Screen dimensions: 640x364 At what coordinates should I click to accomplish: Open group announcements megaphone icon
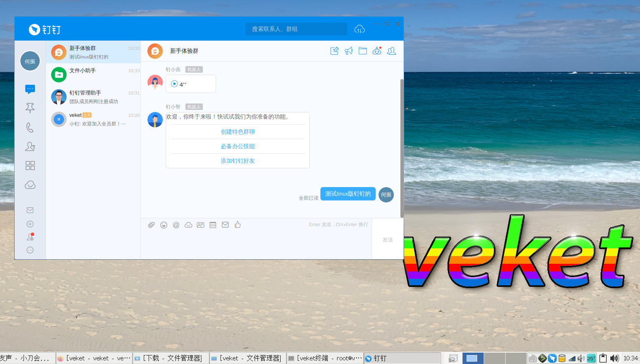pos(349,51)
